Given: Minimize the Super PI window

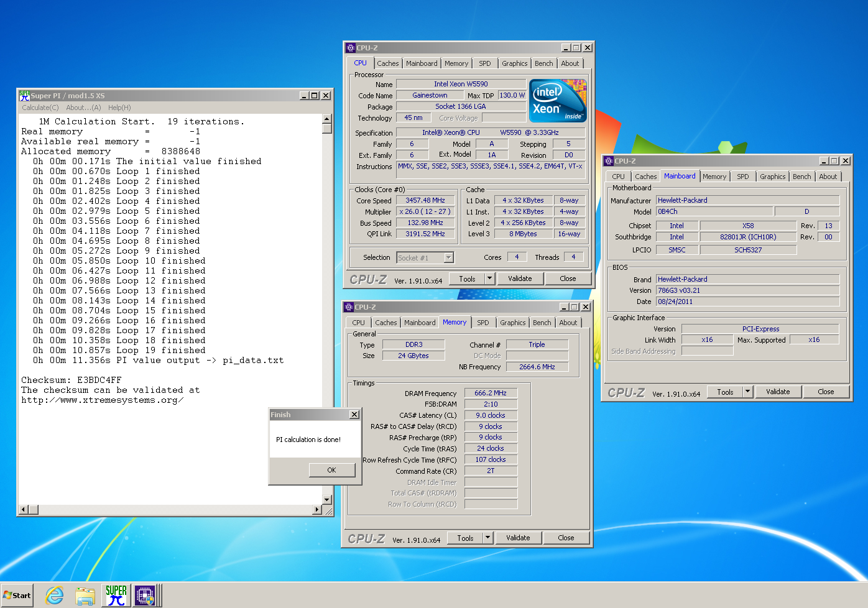Looking at the screenshot, I should (x=304, y=96).
